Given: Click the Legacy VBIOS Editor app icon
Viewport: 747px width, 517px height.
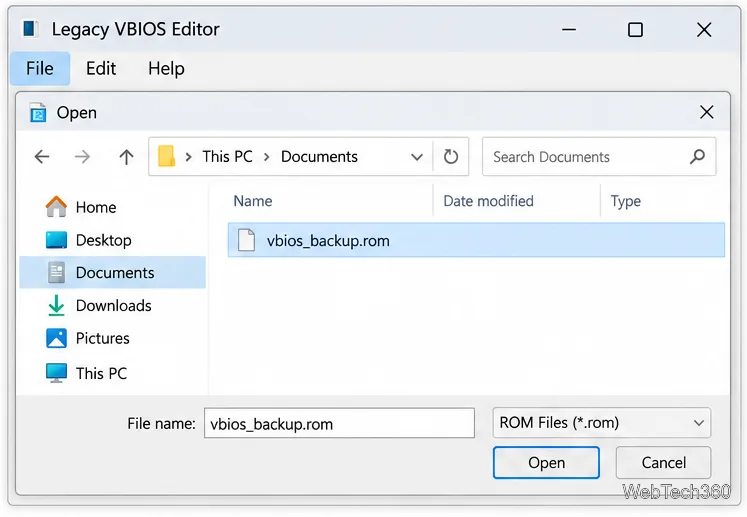Looking at the screenshot, I should coord(30,29).
